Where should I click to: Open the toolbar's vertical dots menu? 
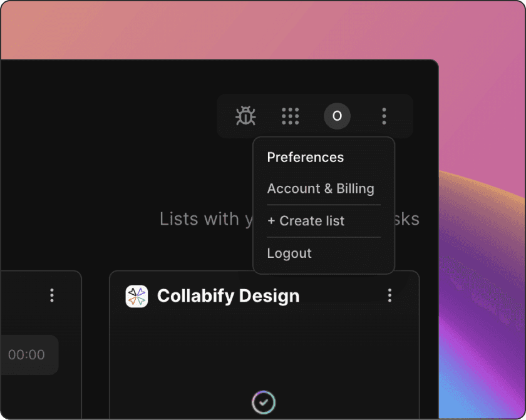384,116
